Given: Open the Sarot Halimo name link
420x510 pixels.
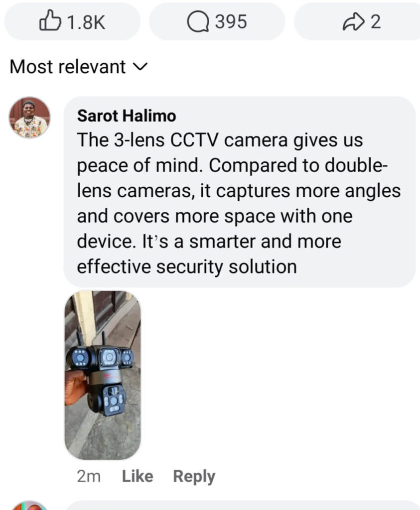Looking at the screenshot, I should tap(127, 116).
